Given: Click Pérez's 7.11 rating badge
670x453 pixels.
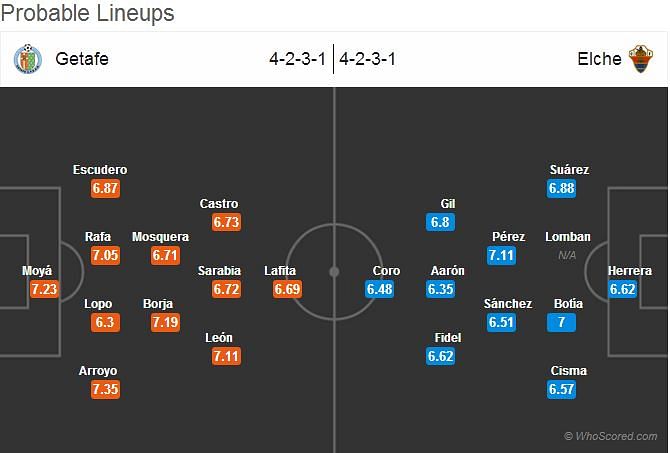Looking at the screenshot, I should pos(501,256).
